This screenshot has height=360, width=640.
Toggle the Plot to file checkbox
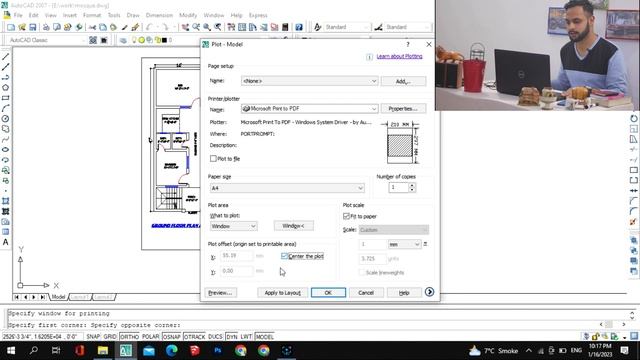(x=213, y=159)
